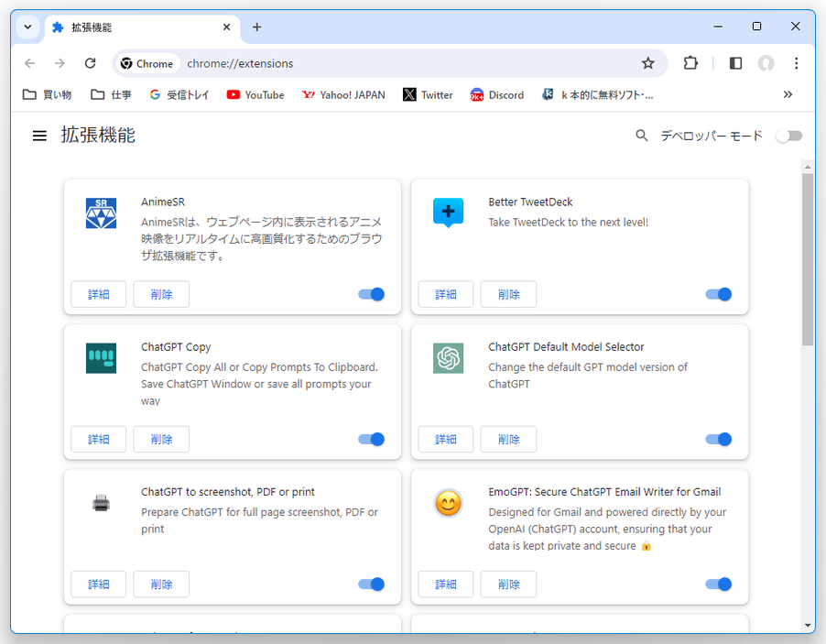Viewport: 826px width, 644px height.
Task: Disable the AnimeSR extension toggle
Action: (372, 294)
